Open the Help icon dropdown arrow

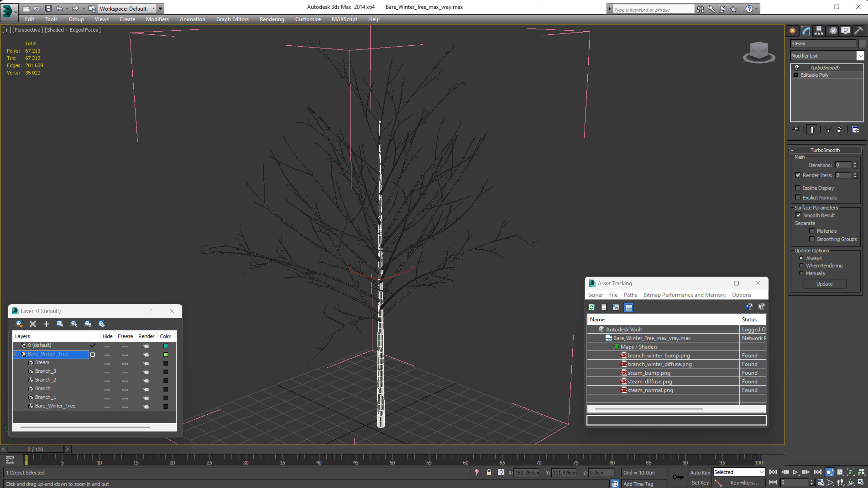click(x=757, y=9)
